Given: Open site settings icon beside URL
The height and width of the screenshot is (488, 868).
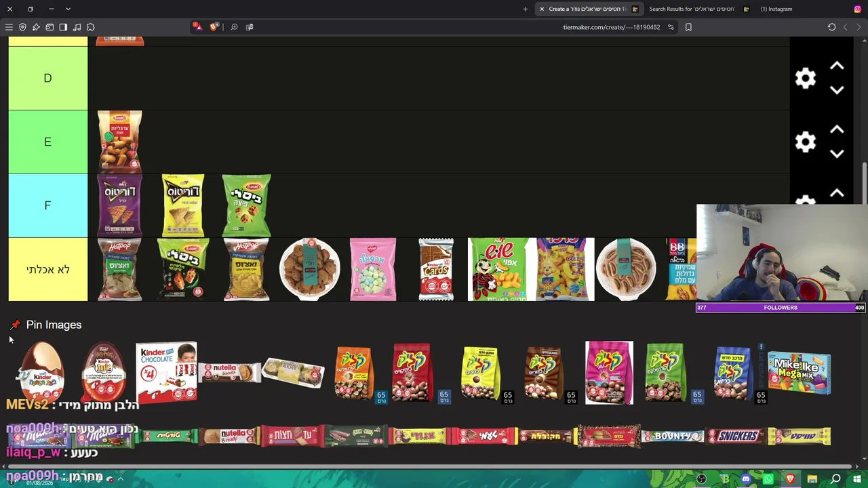Looking at the screenshot, I should (671, 27).
